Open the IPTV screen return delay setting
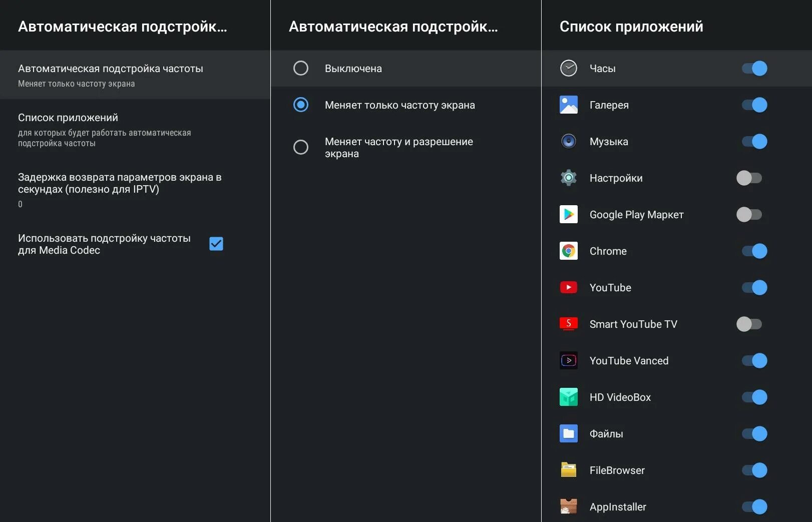This screenshot has width=812, height=522. click(x=120, y=189)
